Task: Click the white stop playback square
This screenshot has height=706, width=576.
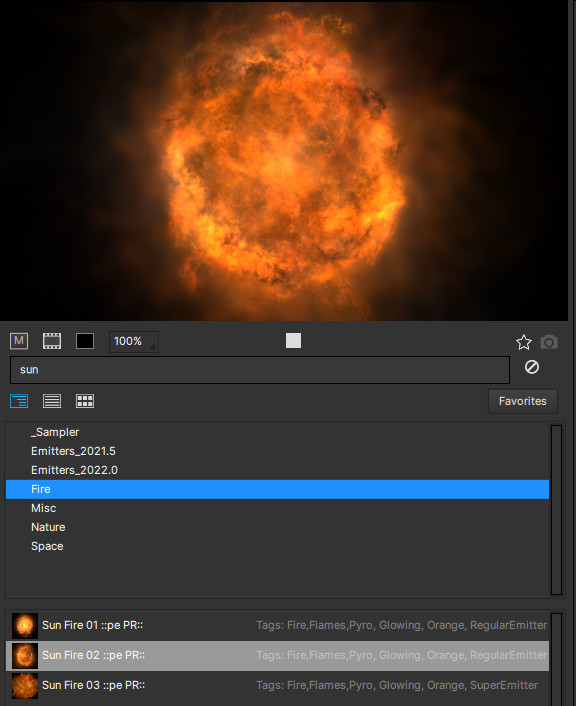Action: [293, 340]
